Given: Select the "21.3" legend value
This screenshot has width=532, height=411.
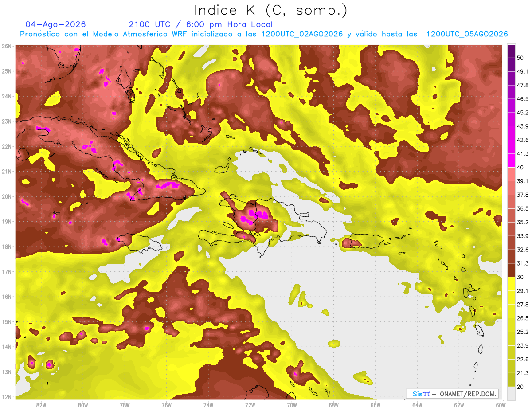Looking at the screenshot, I should point(523,373).
